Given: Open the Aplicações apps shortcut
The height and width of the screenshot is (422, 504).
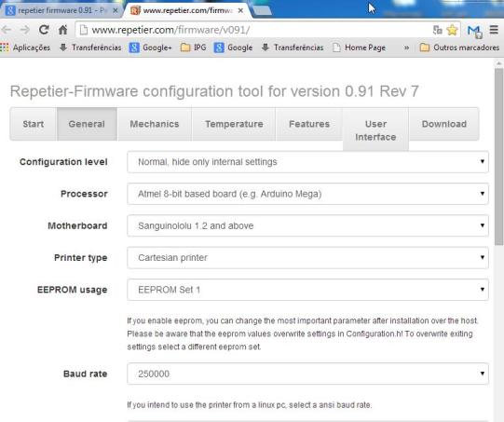Looking at the screenshot, I should click(x=25, y=48).
